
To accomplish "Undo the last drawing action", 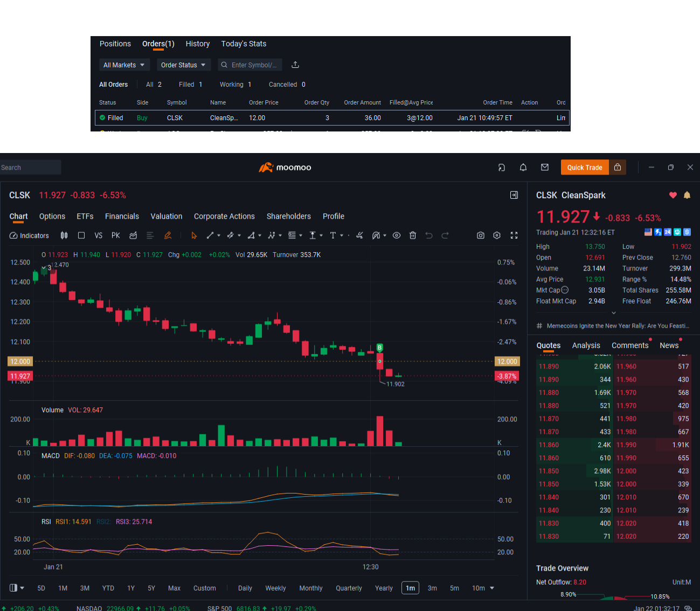I will tap(429, 235).
